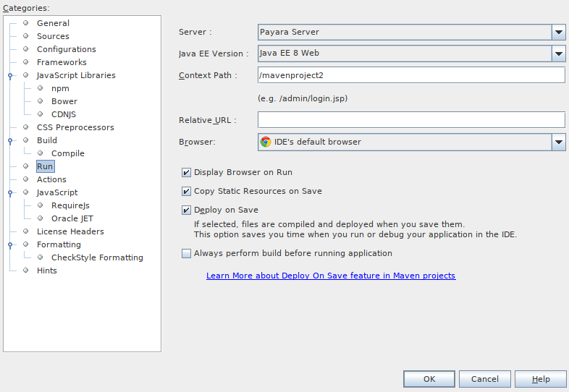Select the License Headers category
The width and height of the screenshot is (569, 392).
pyautogui.click(x=70, y=231)
